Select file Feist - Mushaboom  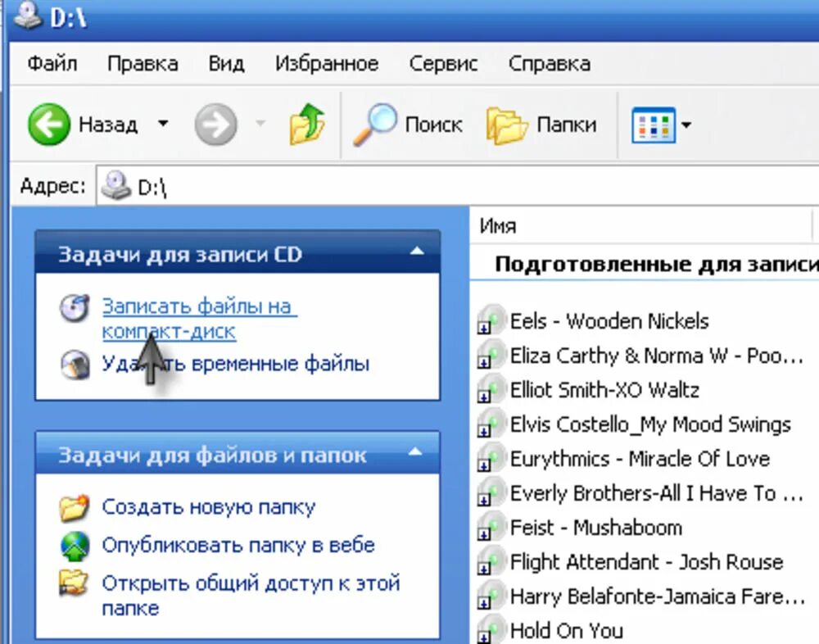596,528
